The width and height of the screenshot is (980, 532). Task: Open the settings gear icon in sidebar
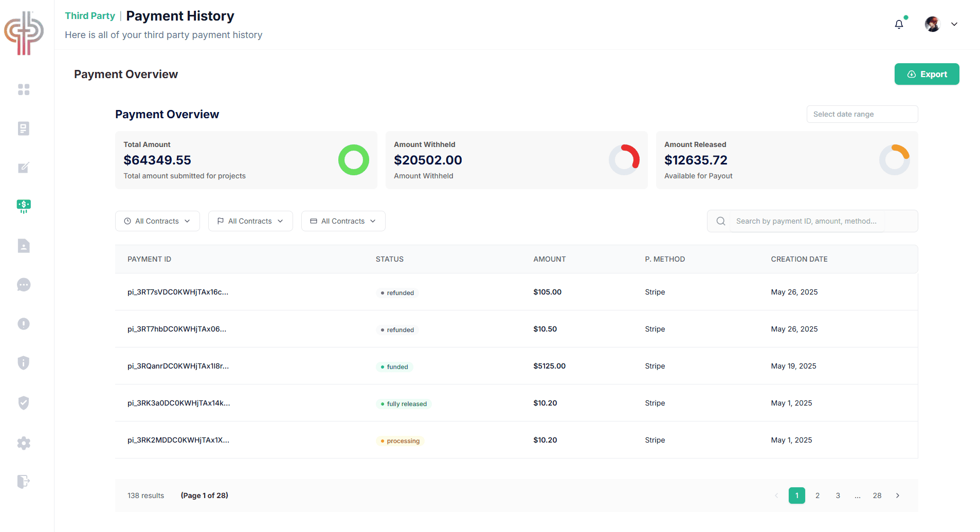[24, 443]
